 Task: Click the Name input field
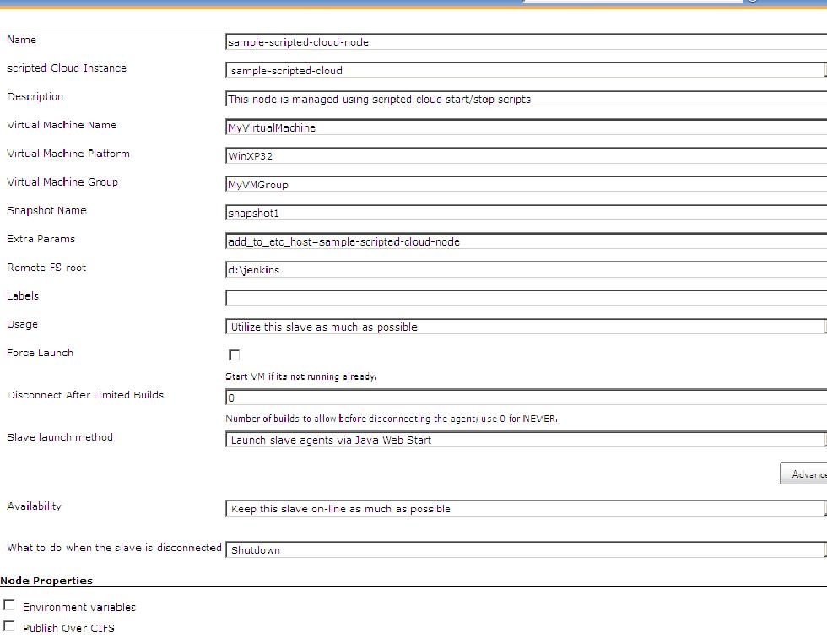pyautogui.click(x=526, y=42)
